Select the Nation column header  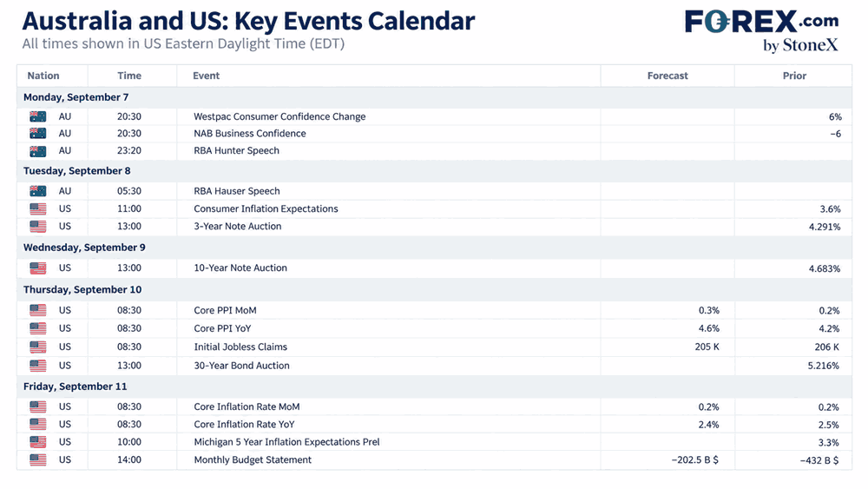(x=43, y=76)
